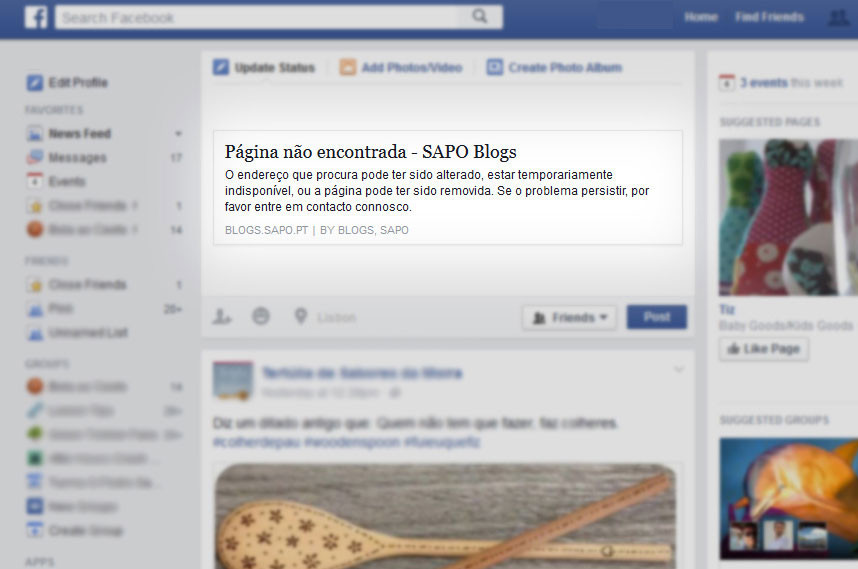This screenshot has height=569, width=858.
Task: Select the Update Status tab
Action: point(264,67)
